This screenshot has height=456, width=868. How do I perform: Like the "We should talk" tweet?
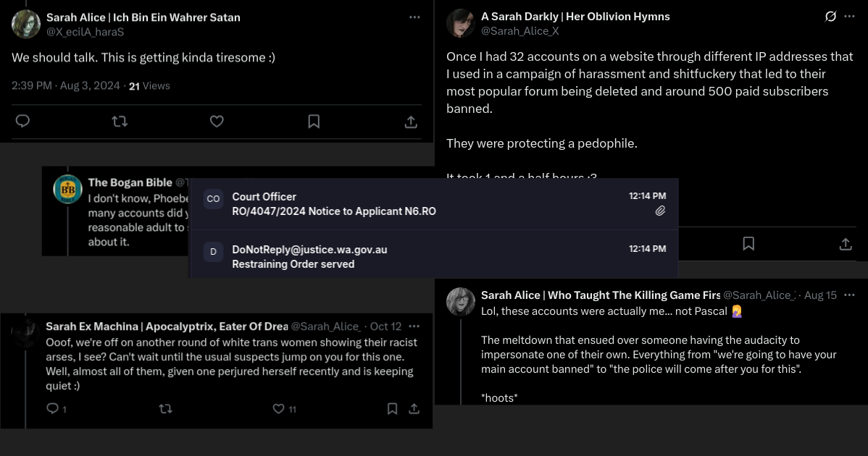click(x=217, y=122)
